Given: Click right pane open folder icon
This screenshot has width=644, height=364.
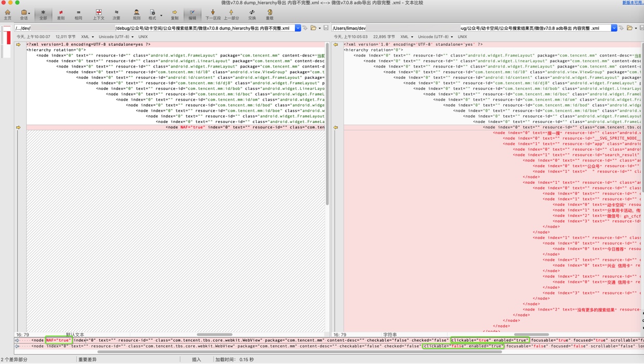Looking at the screenshot, I should (629, 28).
